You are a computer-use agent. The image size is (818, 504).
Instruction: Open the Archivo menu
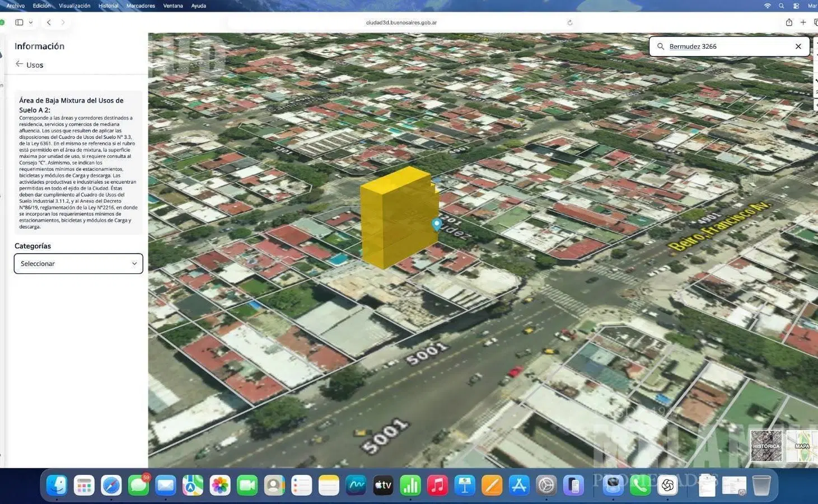(x=15, y=6)
